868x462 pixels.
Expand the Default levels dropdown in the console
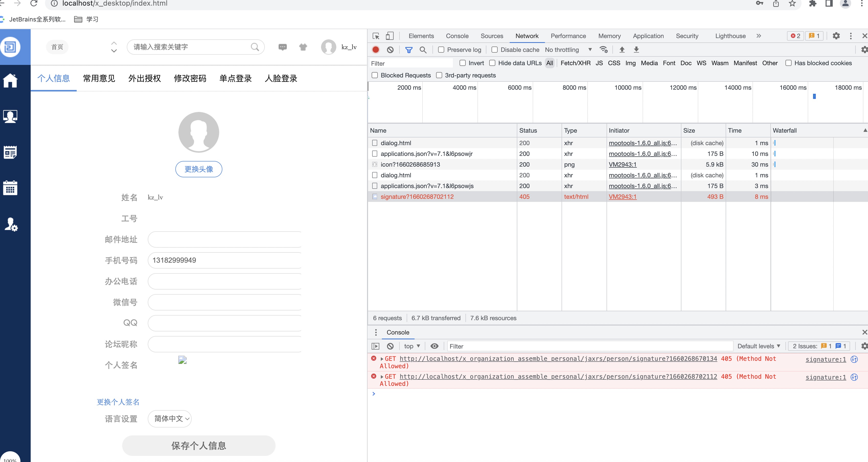[759, 346]
